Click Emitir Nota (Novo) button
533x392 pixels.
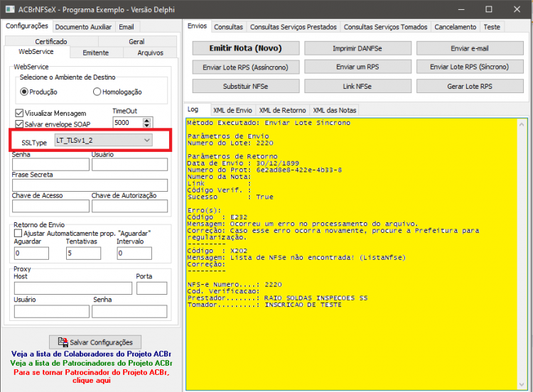(246, 48)
